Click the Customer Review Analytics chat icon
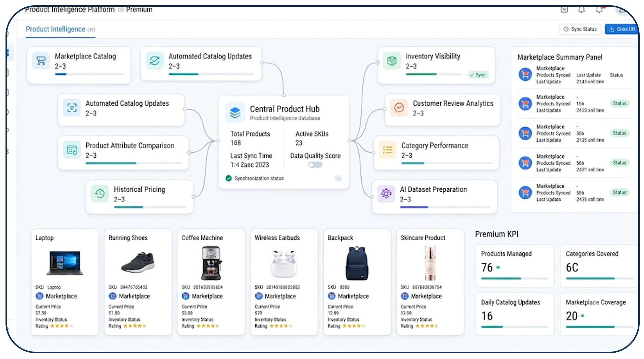644x359 pixels. point(399,108)
